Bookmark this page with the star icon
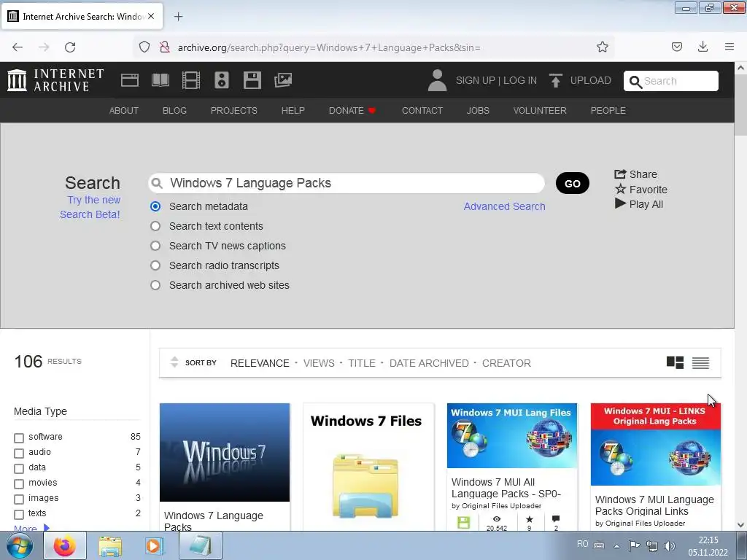747x560 pixels. pos(602,47)
